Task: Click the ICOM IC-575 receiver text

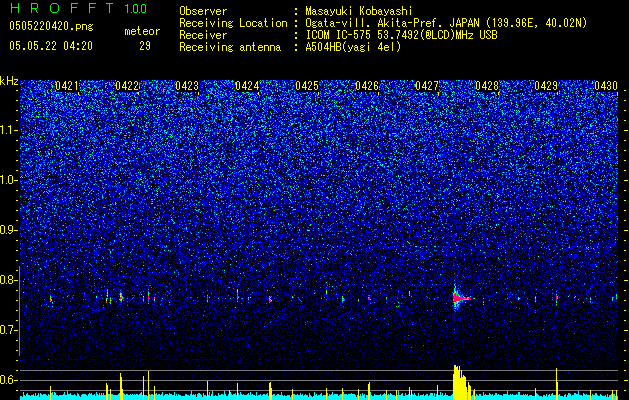Action: 401,35
